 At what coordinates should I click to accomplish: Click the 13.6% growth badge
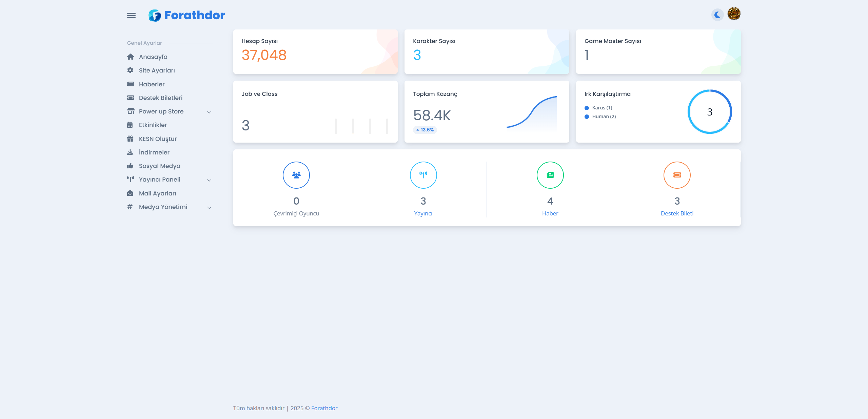[425, 130]
